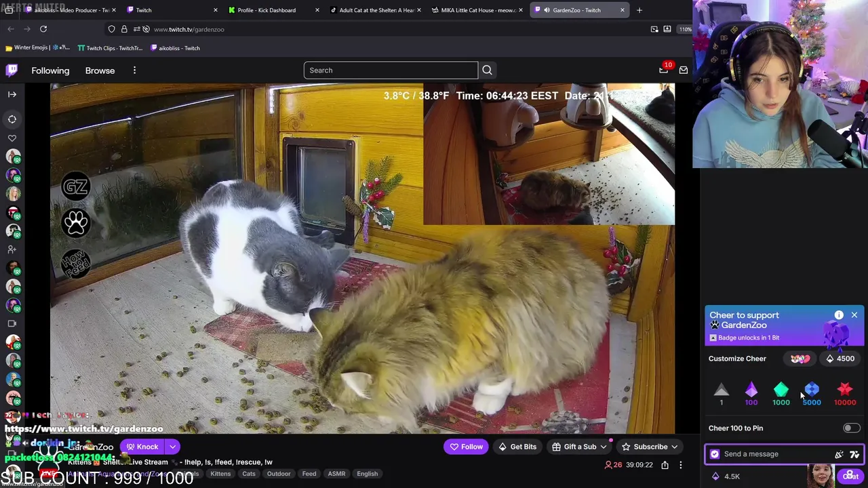Select the 5000 bits blue cheermote
This screenshot has height=488, width=868.
point(812,394)
